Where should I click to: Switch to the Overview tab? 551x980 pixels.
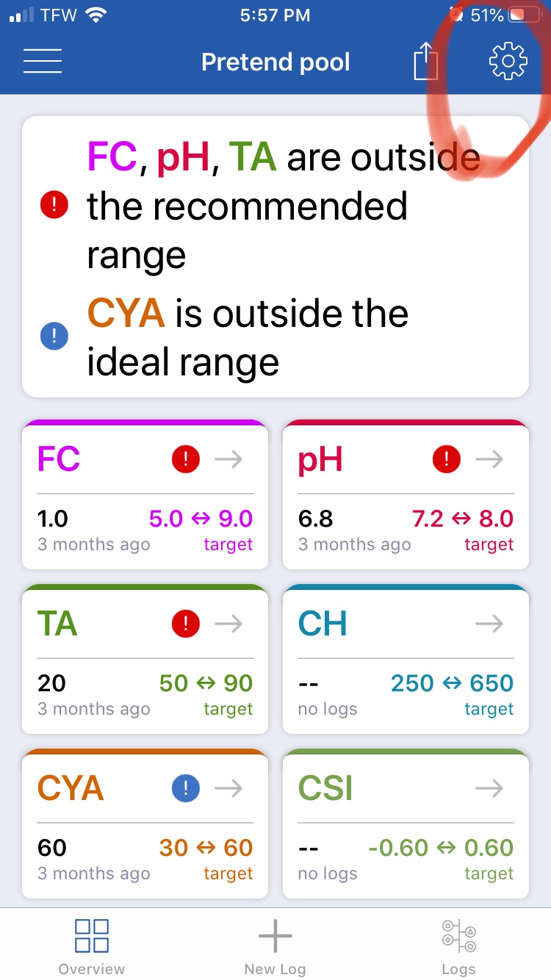(92, 947)
